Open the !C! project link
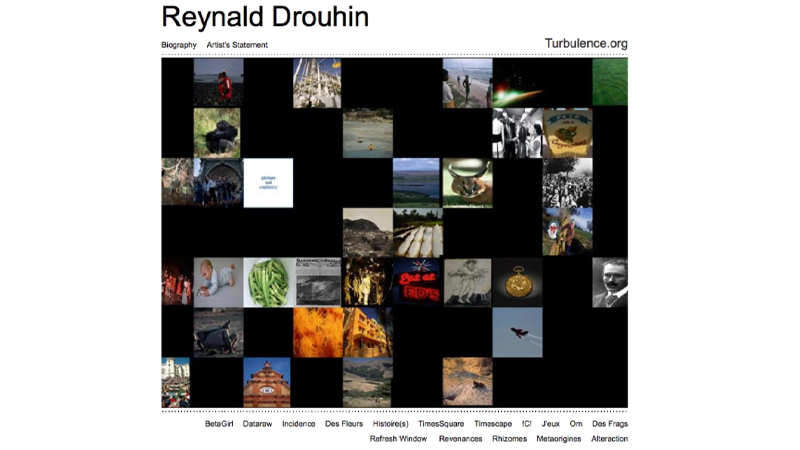 tap(527, 423)
